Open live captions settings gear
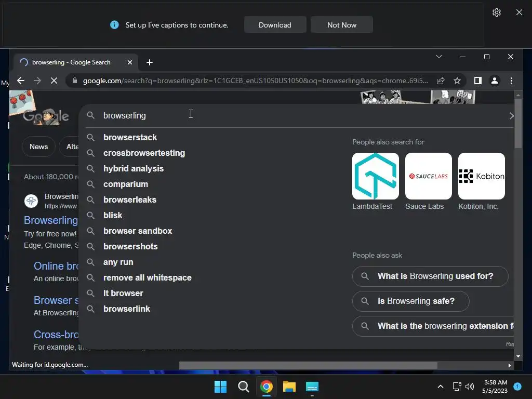This screenshot has height=399, width=532. [x=496, y=12]
